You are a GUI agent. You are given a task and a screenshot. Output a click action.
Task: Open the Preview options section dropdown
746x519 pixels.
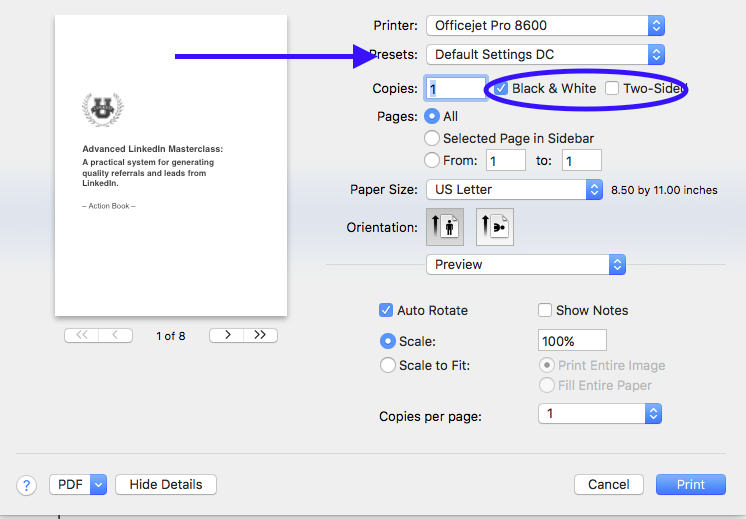click(526, 264)
